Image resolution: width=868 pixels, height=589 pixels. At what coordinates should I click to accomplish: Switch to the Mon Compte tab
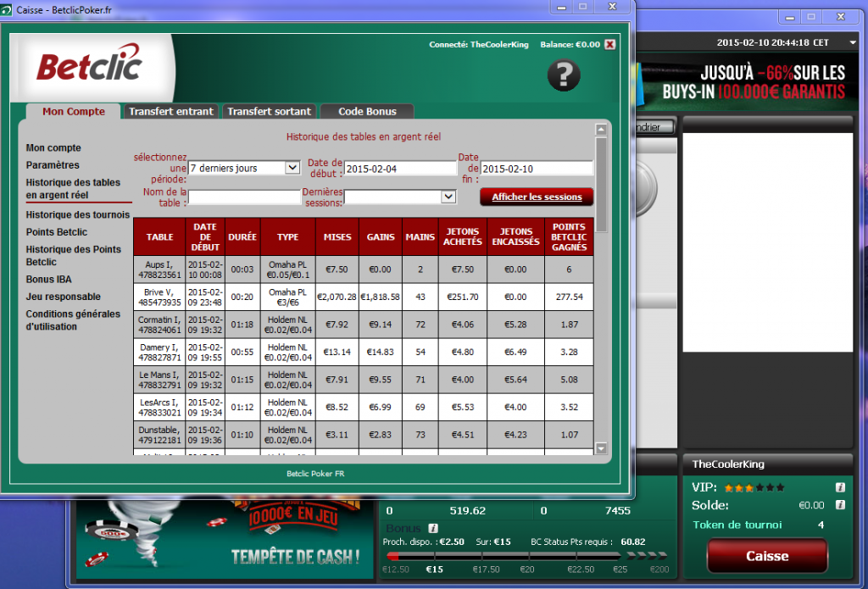[x=74, y=111]
